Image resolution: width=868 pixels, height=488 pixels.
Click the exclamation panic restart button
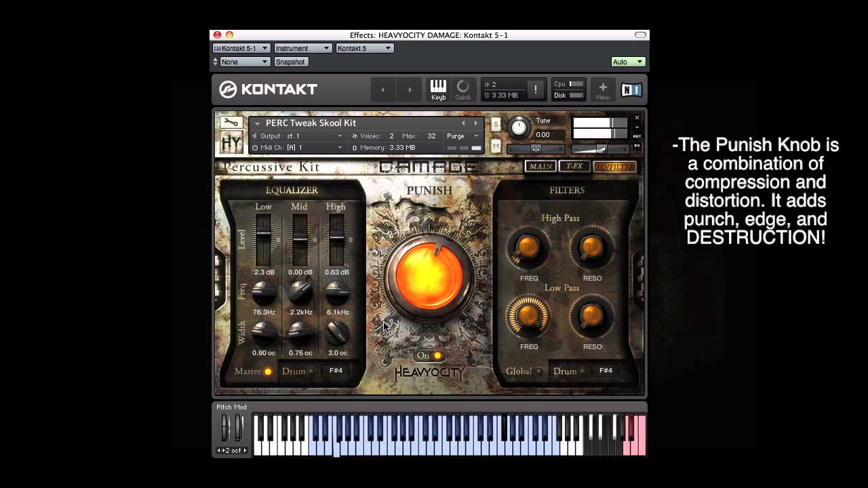tap(535, 89)
